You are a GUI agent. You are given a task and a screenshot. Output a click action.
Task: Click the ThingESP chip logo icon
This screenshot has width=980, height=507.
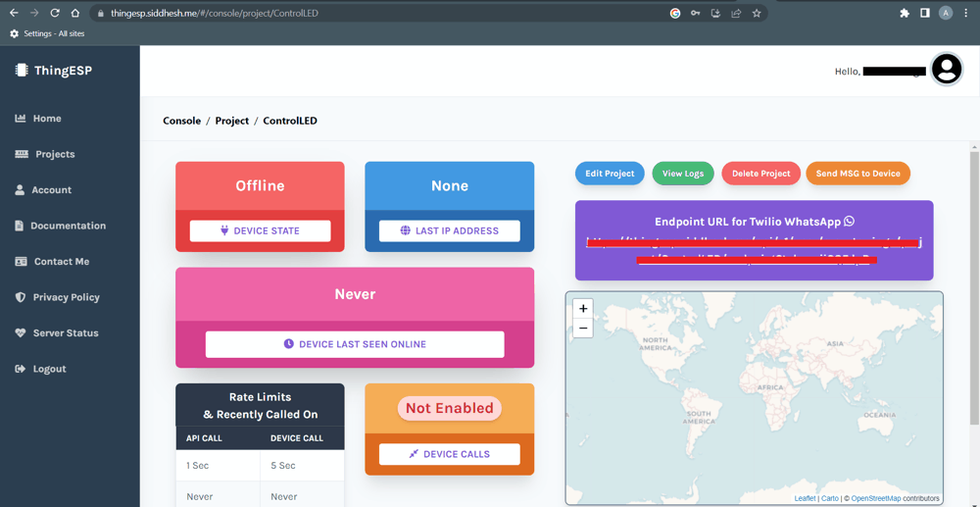point(22,71)
